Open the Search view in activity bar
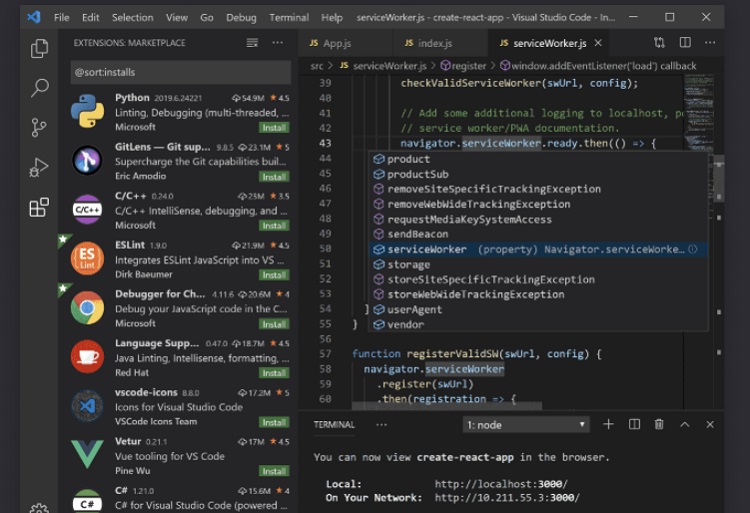 [x=39, y=87]
